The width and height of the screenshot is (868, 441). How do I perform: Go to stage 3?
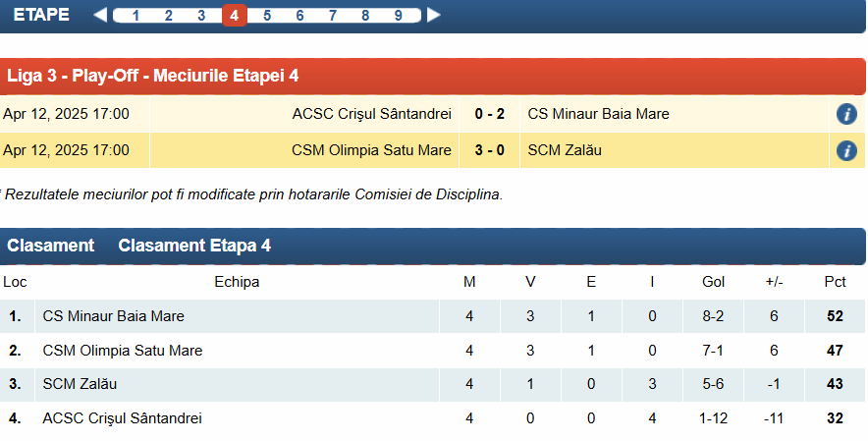point(201,16)
